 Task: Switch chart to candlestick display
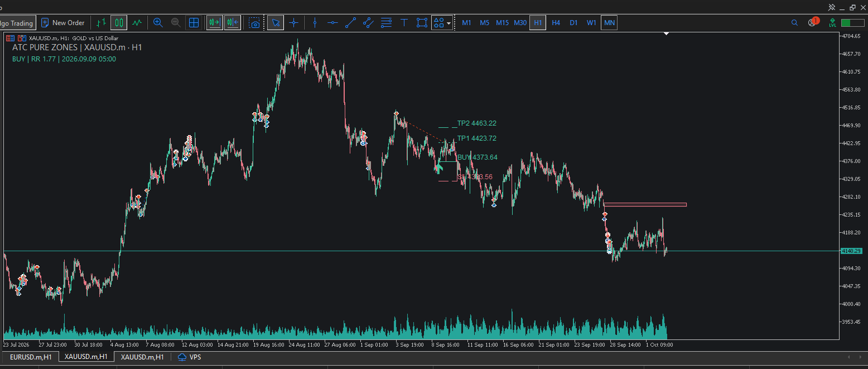click(x=119, y=23)
